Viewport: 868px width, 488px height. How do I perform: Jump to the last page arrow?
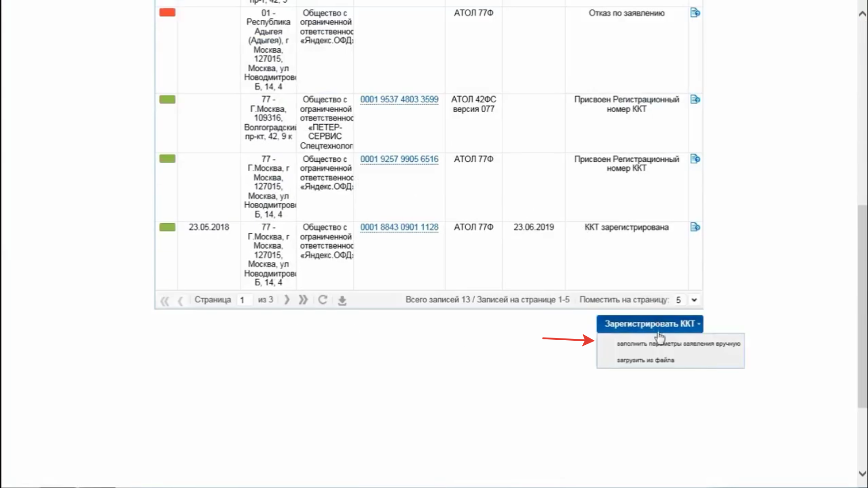point(303,300)
